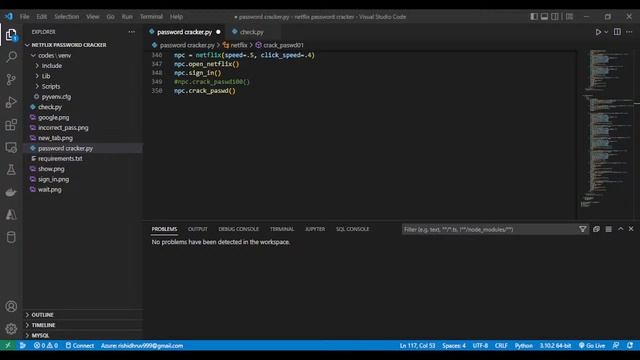640x360 pixels.
Task: Open the database cylinder view
Action: [x=11, y=237]
